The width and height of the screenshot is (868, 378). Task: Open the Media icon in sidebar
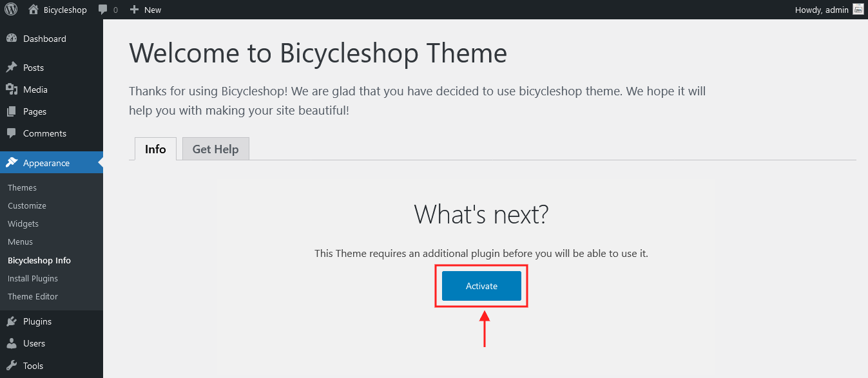[12, 90]
